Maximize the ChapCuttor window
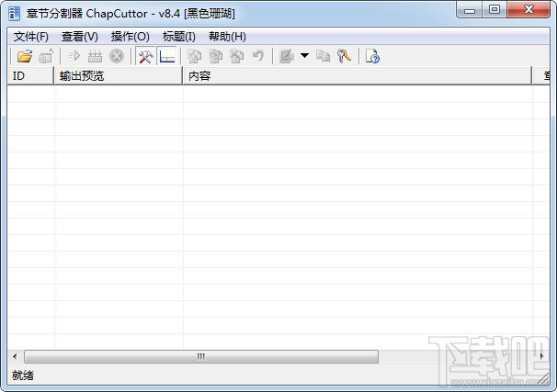This screenshot has width=557, height=392. pos(494,10)
